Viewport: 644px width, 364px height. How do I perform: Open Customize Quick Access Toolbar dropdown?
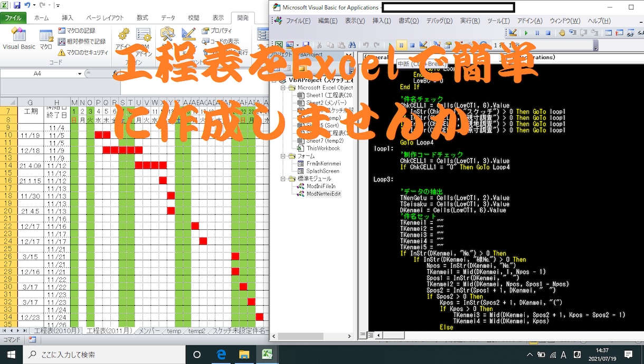click(57, 5)
